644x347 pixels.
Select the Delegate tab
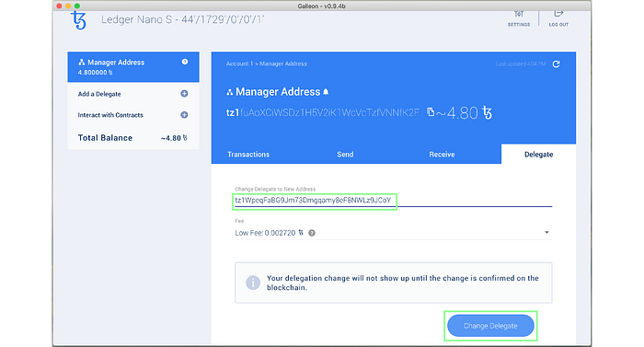(538, 155)
